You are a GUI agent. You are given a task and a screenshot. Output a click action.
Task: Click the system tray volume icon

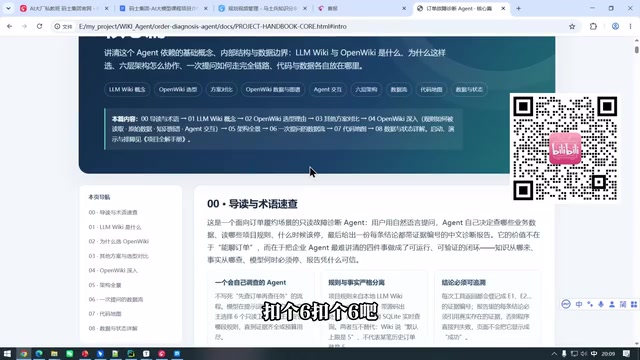(584, 353)
